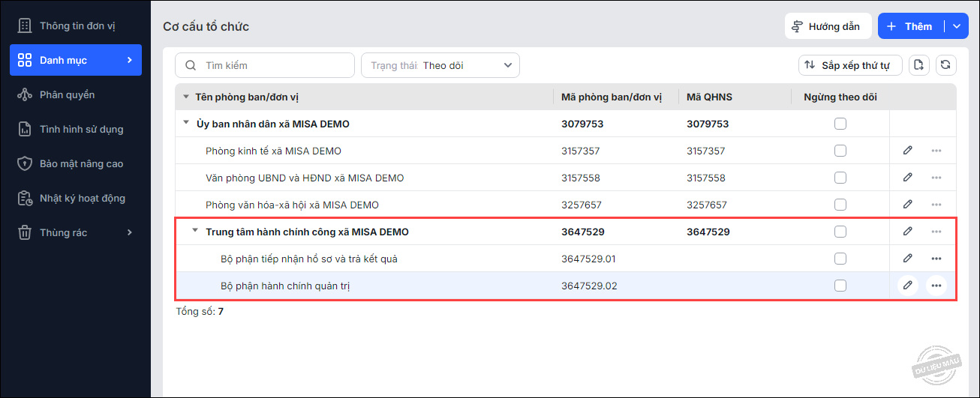The width and height of the screenshot is (980, 398).
Task: Open the Trạng thái Theo dõi dropdown
Action: click(x=440, y=65)
